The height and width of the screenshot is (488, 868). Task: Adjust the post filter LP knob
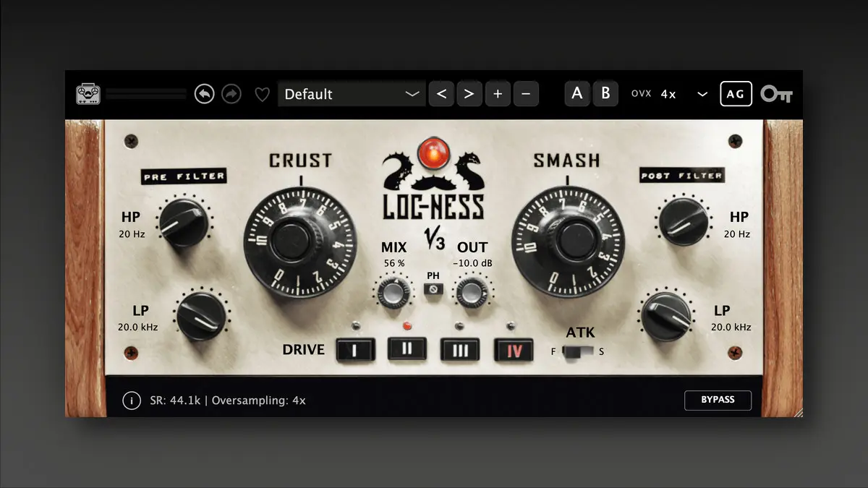(x=666, y=316)
